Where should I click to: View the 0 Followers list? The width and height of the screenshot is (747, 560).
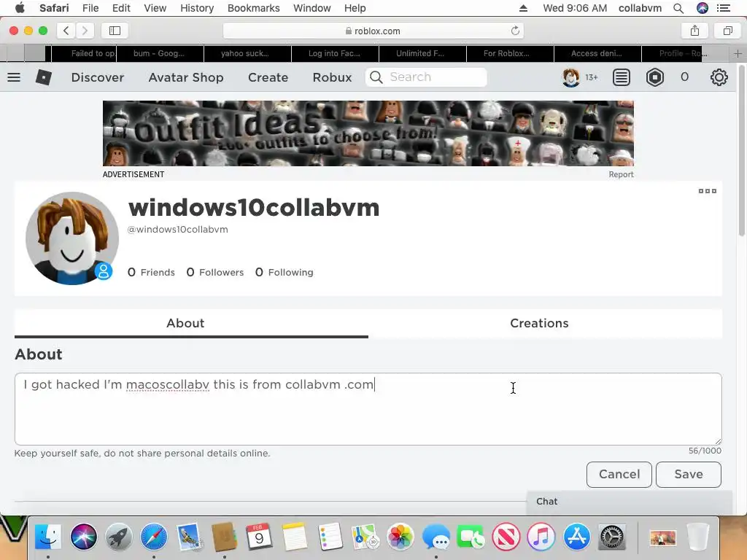point(215,273)
